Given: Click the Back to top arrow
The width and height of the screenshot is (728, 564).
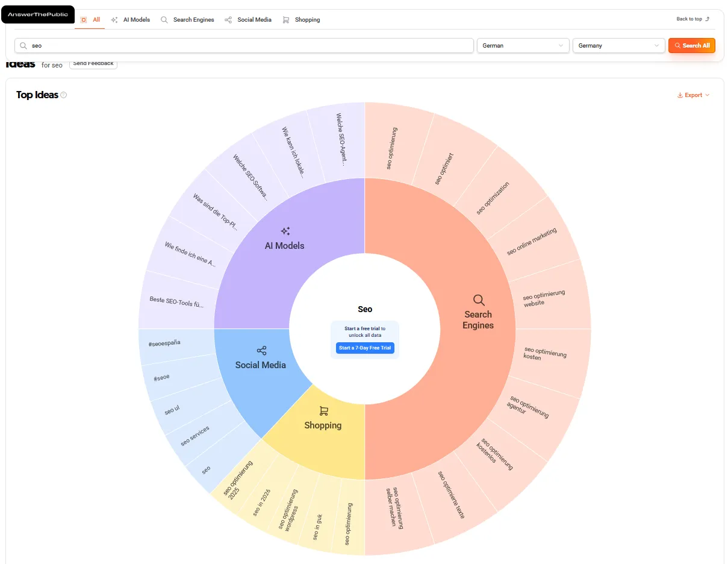Looking at the screenshot, I should coord(707,19).
